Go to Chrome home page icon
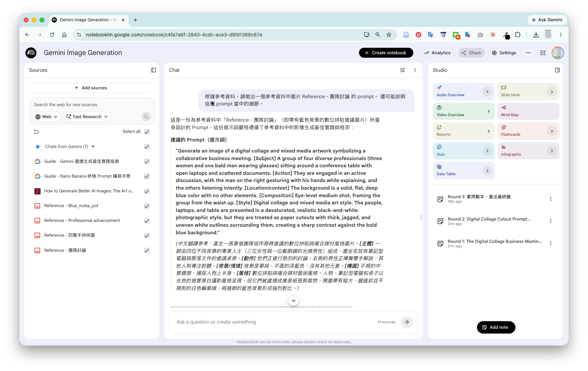The image size is (588, 371). point(64,35)
